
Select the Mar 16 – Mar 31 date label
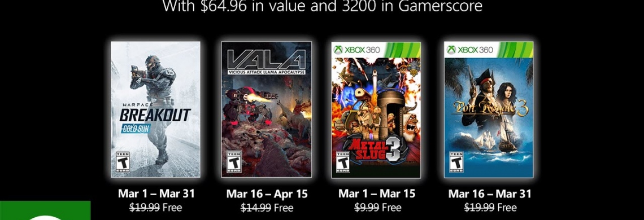tap(490, 193)
